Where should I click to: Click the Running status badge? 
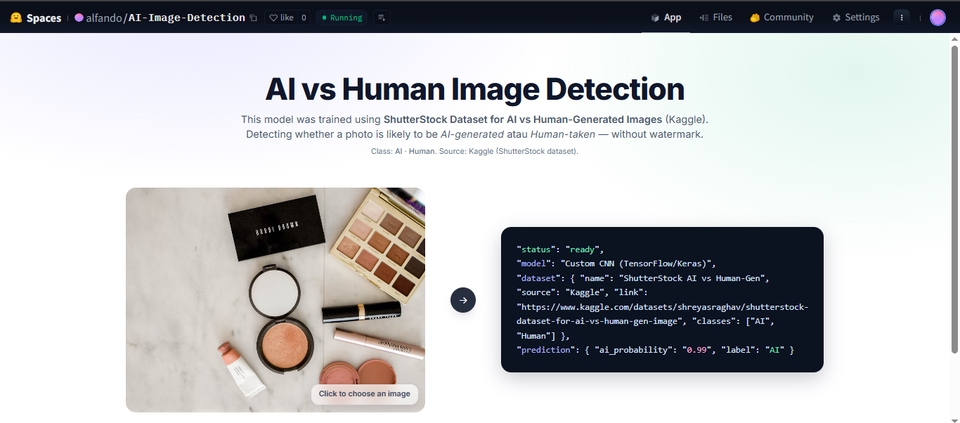click(x=343, y=18)
